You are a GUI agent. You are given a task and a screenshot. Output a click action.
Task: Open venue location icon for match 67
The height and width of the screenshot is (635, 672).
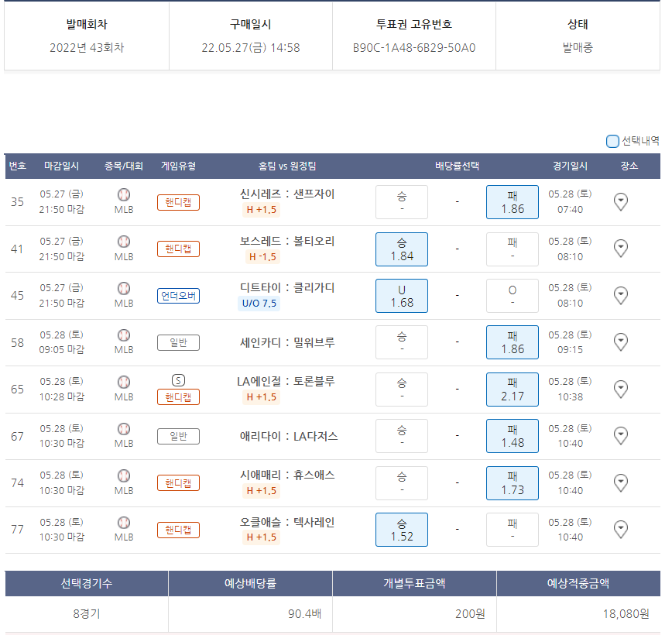pos(621,436)
